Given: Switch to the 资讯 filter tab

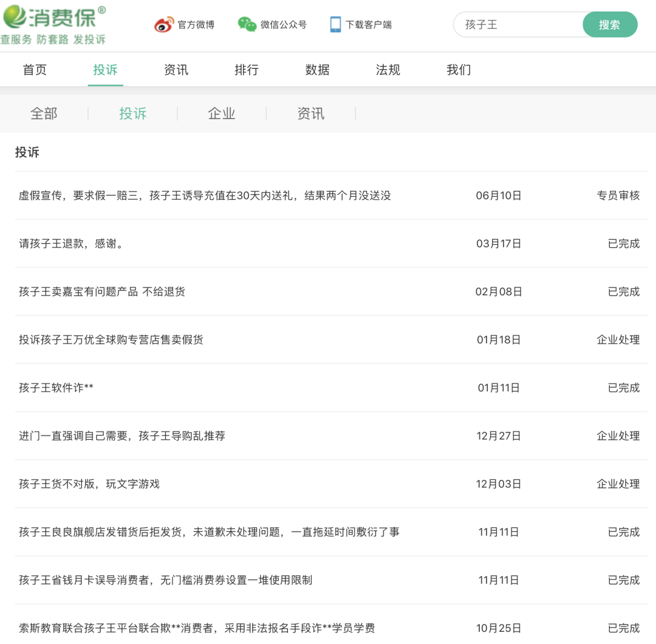Looking at the screenshot, I should click(311, 114).
